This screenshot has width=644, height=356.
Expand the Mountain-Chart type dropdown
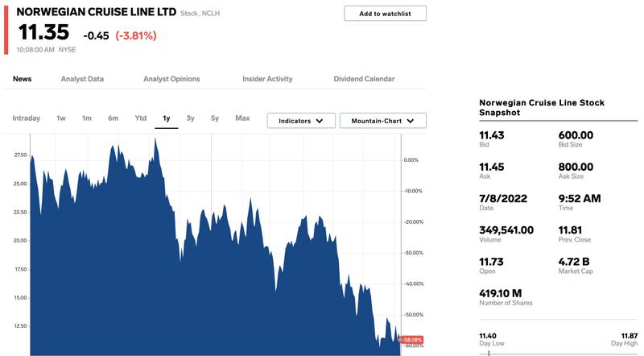click(383, 121)
